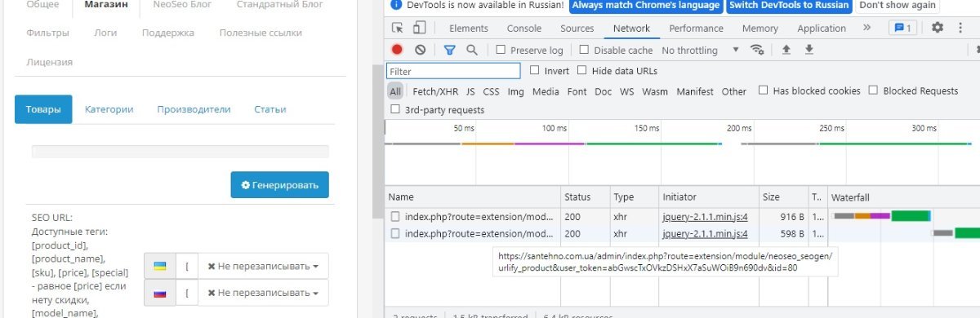Select checkbox of the 598 B request row

pyautogui.click(x=395, y=233)
